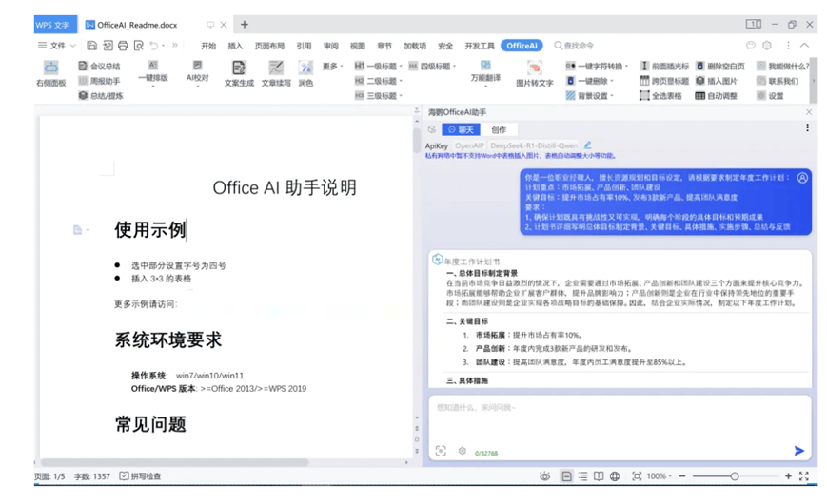827x504 pixels.
Task: Click the gear icon in chat input
Action: [462, 451]
